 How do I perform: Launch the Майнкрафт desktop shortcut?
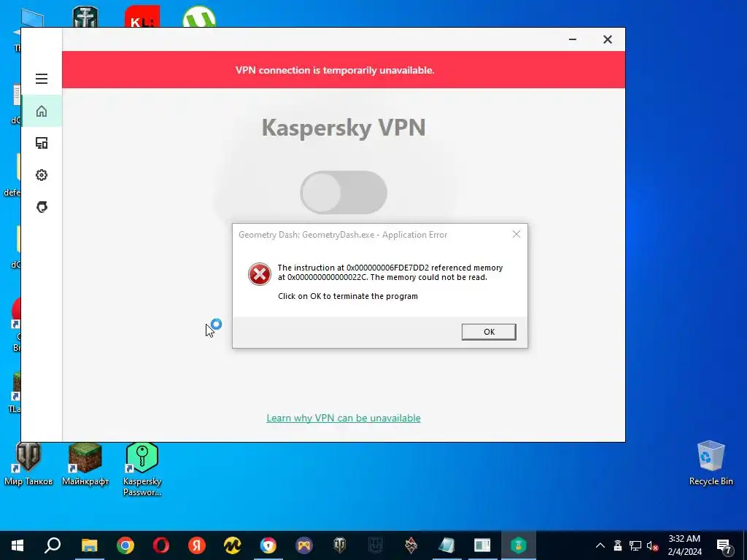85,464
